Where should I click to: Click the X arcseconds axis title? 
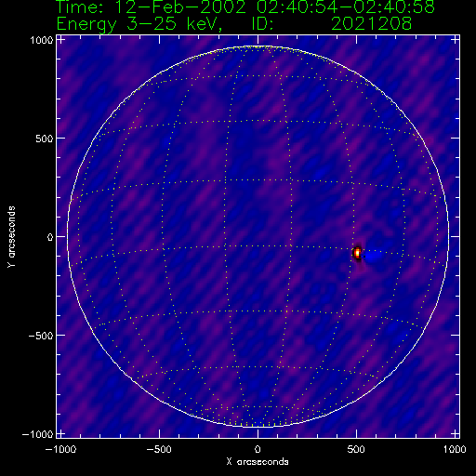pos(258,462)
